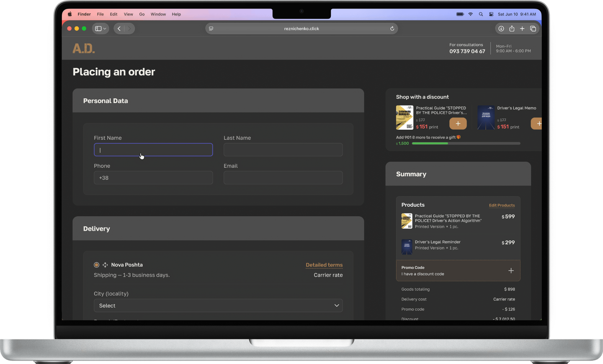Screen dimensions: 603x364
Task: Select the Nova Poshta radio button
Action: click(x=96, y=265)
